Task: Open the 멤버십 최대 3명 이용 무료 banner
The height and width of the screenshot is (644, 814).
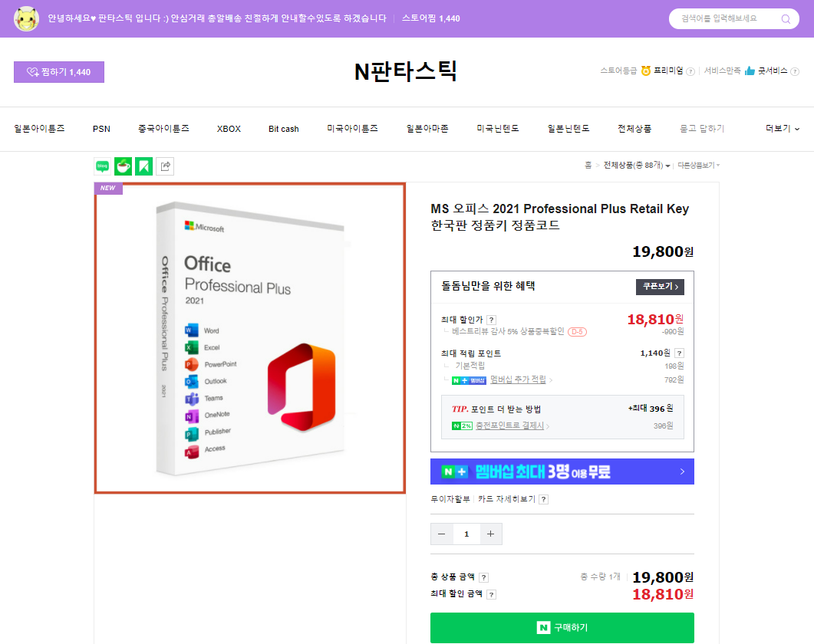Action: [x=562, y=472]
